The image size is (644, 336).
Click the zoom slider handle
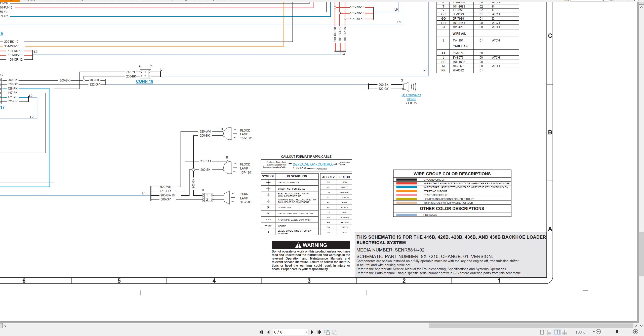click(x=617, y=332)
